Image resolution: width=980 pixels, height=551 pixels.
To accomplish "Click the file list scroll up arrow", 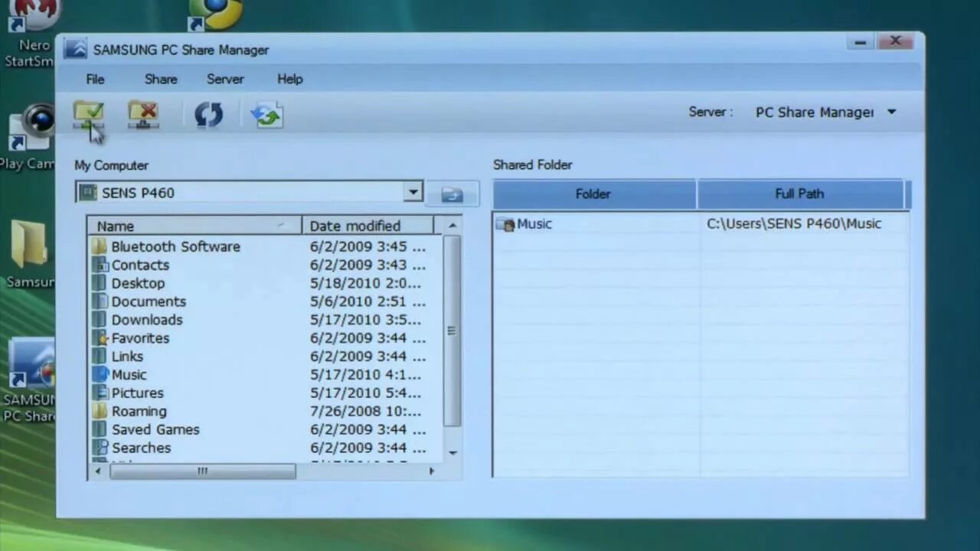I will click(x=452, y=226).
